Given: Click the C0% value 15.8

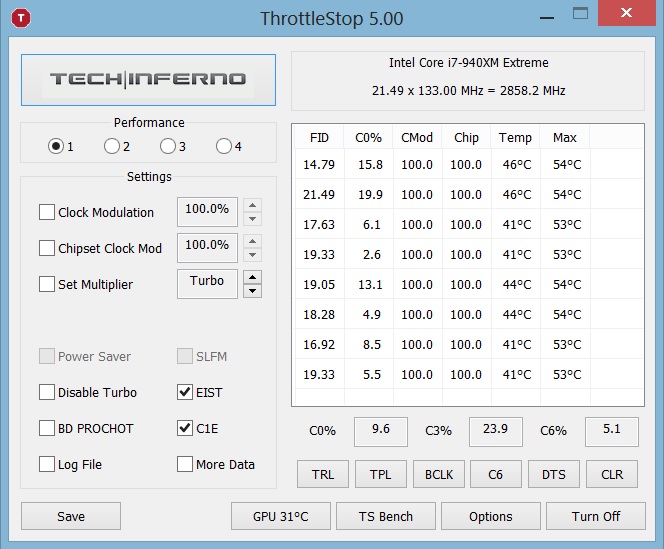Looking at the screenshot, I should pos(371,164).
